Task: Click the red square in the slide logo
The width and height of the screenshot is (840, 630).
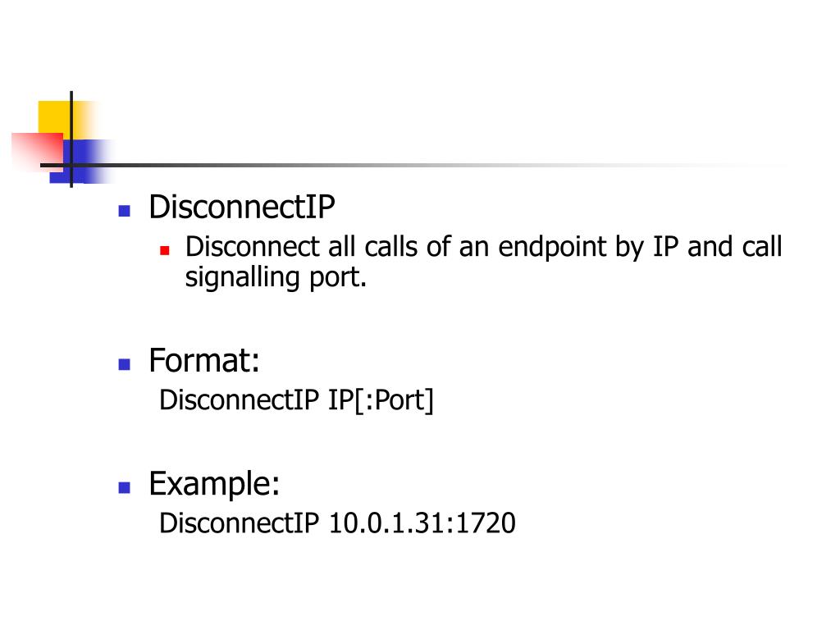Action: point(38,150)
